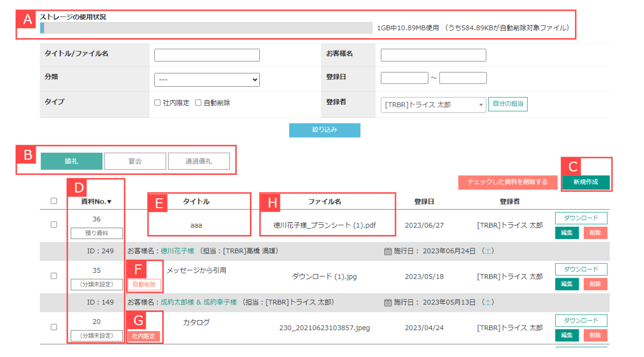644x357 pixels.
Task: Expand the 登録者 selector dropdown
Action: click(x=433, y=105)
